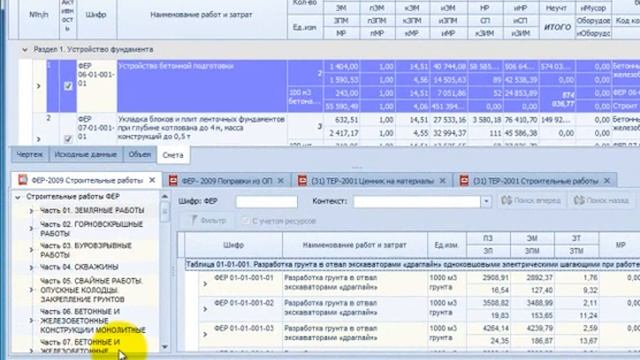The image size is (640, 360).
Task: Select Часть 01. ЗЕМЛЯНЫЕ РАБОТЫ tree item
Action: (x=92, y=211)
